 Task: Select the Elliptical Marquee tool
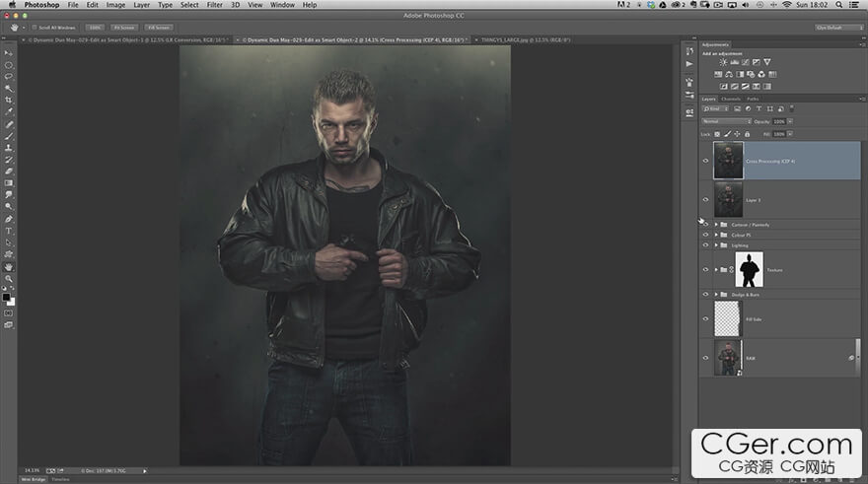tap(8, 65)
